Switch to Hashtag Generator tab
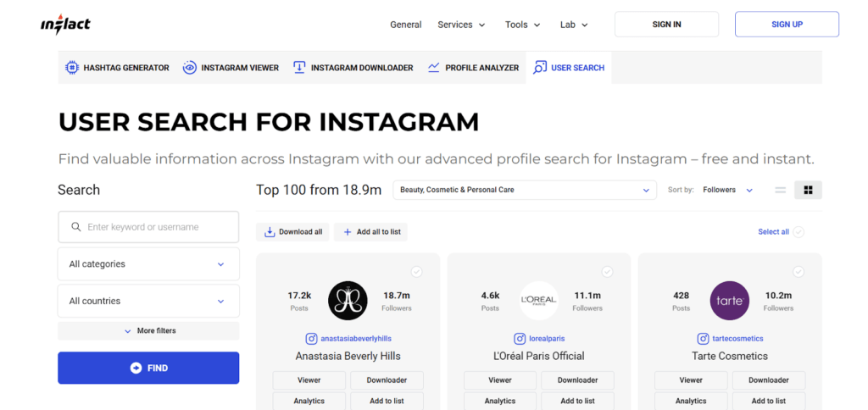868x410 pixels. tap(117, 68)
